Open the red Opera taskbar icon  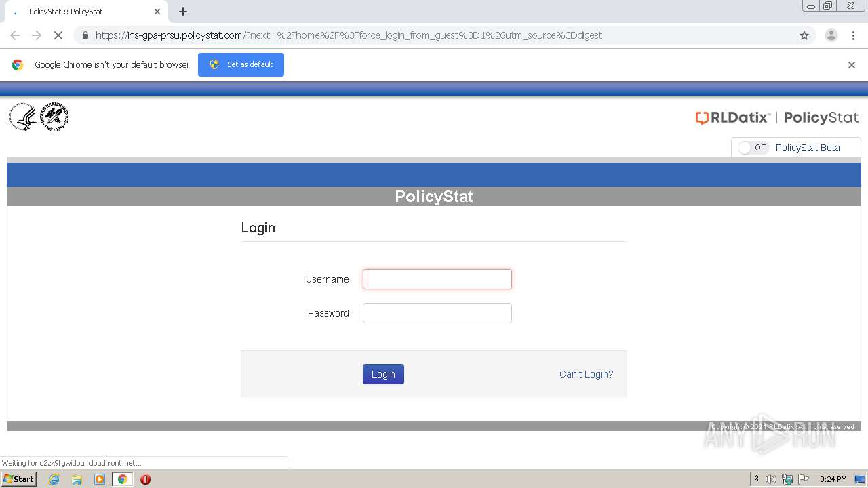(x=145, y=479)
